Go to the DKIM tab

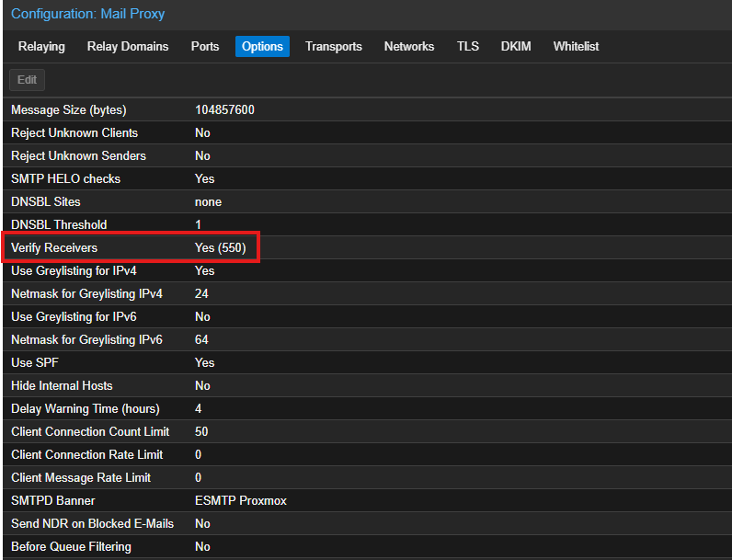click(516, 46)
